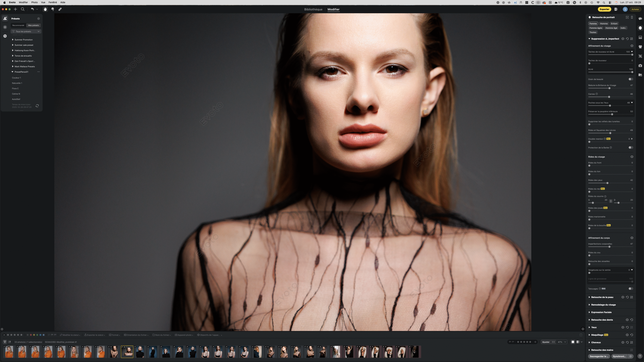Viewport: 644px width, 362px height.
Task: Click the yellow Exporter button
Action: [x=604, y=9]
